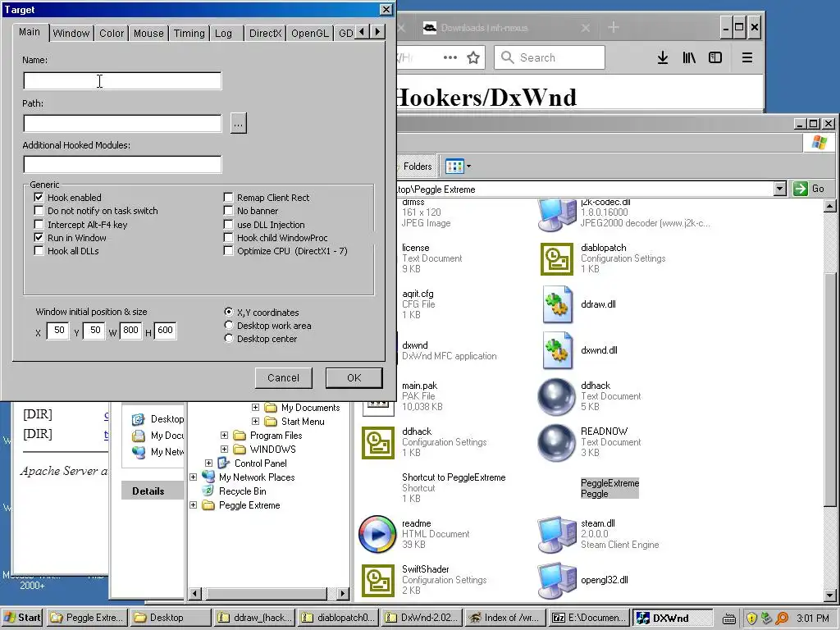The image size is (840, 630).
Task: Select the diablopatch configuration settings icon
Action: 557,259
